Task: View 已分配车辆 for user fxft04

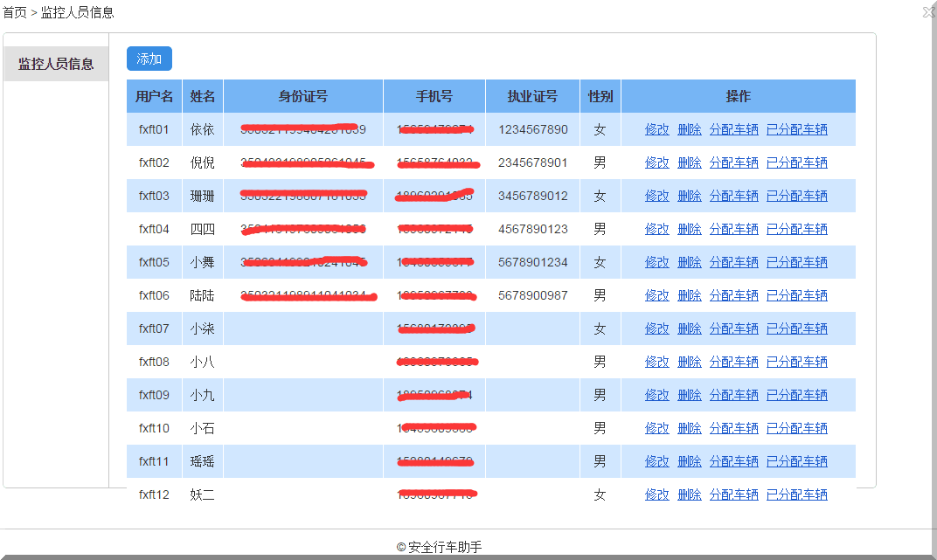Action: pos(796,228)
